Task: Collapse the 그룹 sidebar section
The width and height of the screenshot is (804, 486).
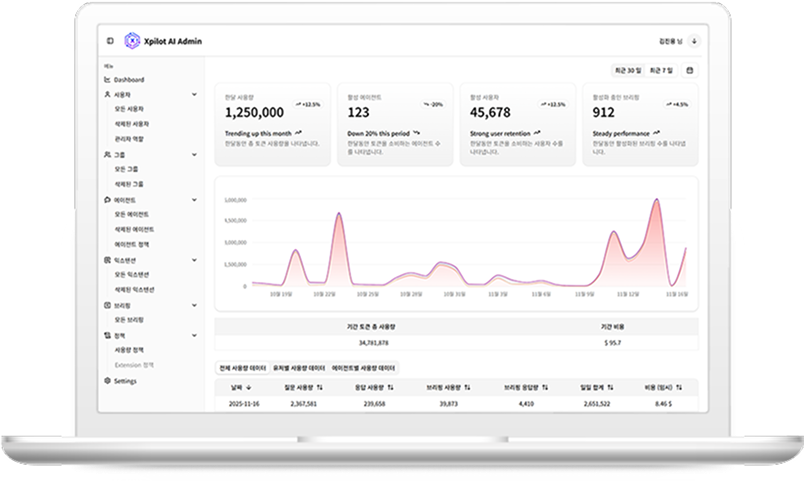Action: tap(194, 155)
